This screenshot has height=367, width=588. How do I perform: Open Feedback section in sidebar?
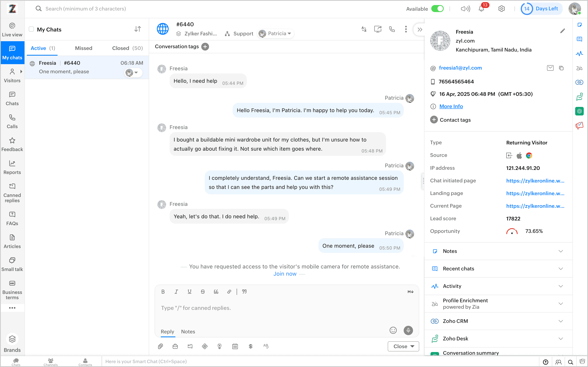pos(12,144)
